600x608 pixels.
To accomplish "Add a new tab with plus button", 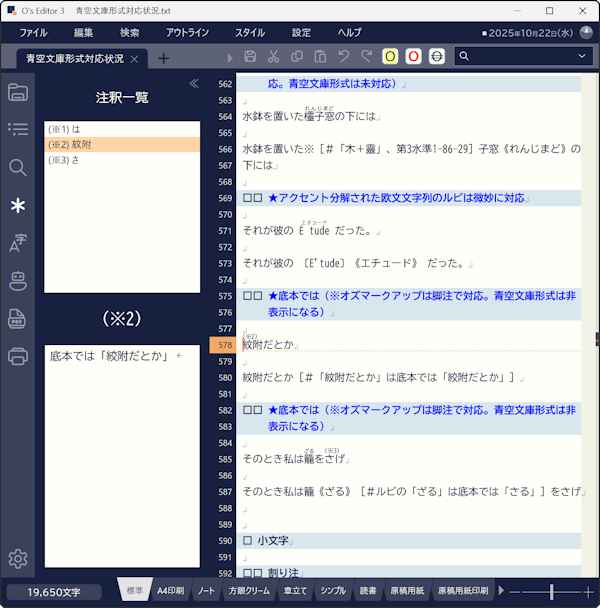I will [x=164, y=58].
